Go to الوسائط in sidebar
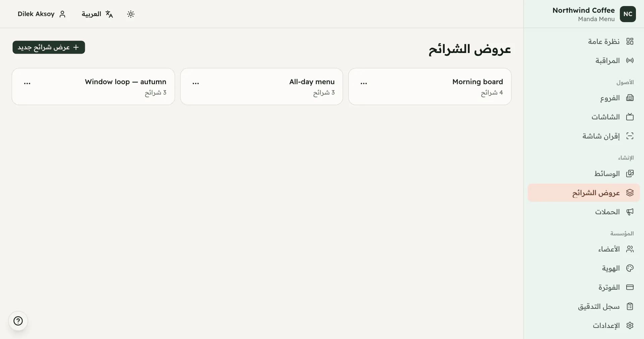This screenshot has width=644, height=339. point(584,173)
